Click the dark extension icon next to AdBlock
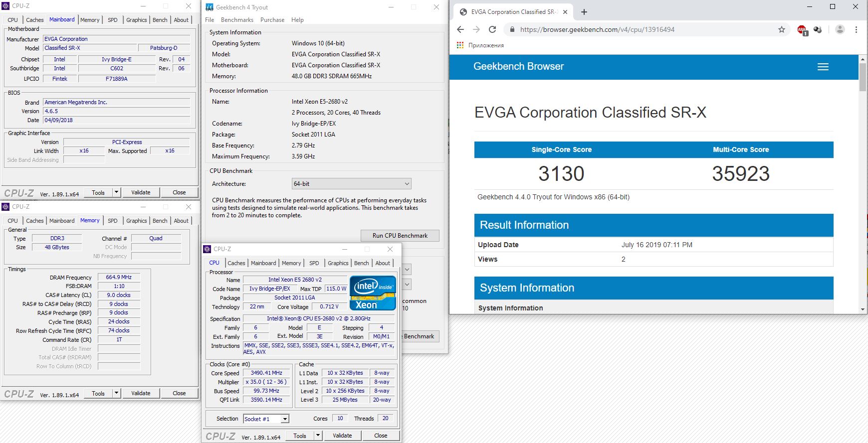 coord(818,29)
